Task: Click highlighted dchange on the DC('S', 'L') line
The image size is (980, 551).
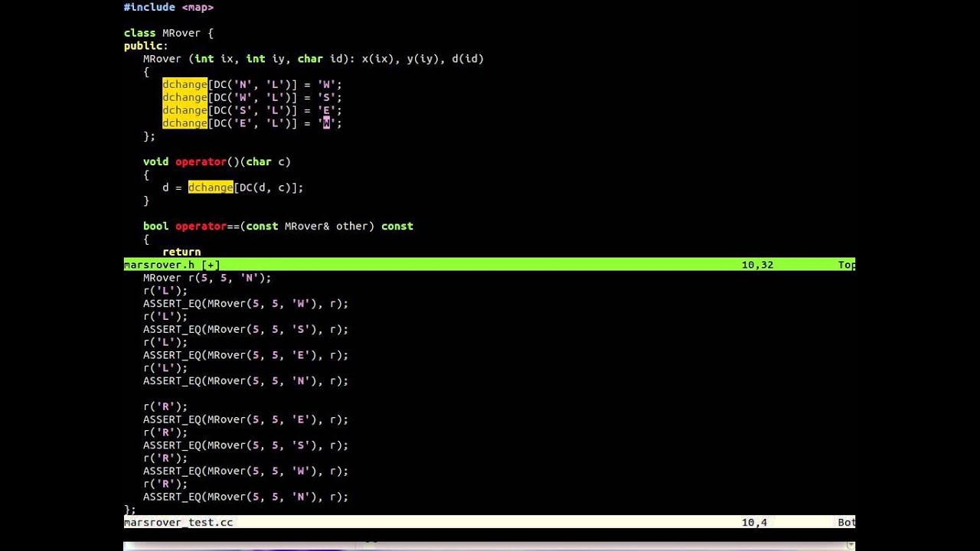Action: tap(185, 110)
